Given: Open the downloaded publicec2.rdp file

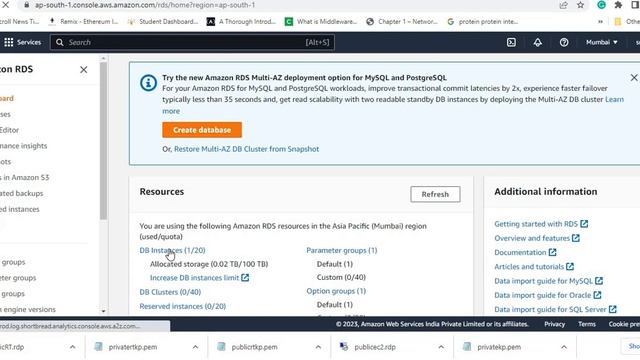Looking at the screenshot, I should [368, 347].
